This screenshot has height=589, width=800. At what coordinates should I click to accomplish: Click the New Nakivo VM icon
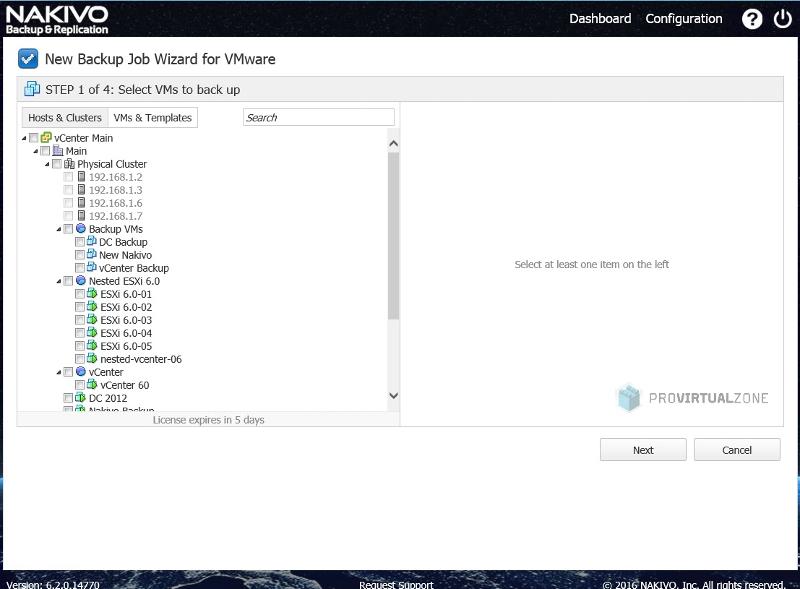tap(92, 254)
